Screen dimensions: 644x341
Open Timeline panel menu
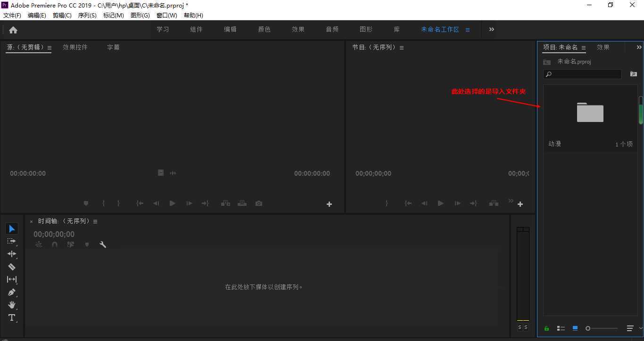click(x=95, y=221)
